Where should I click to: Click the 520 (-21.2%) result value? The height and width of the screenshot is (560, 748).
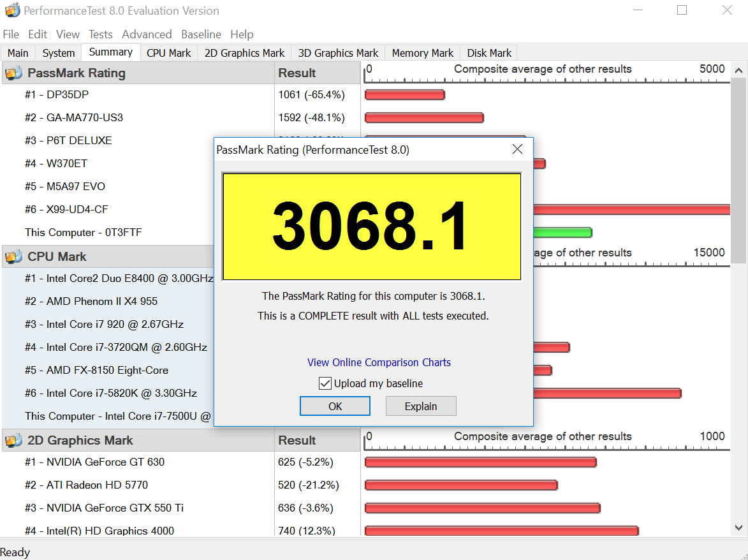tap(309, 485)
